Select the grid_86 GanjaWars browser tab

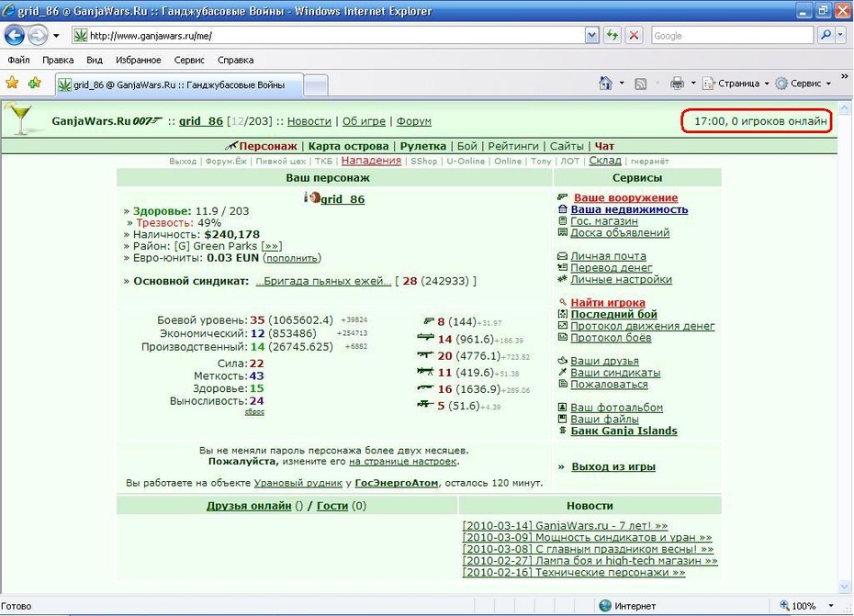pyautogui.click(x=180, y=85)
